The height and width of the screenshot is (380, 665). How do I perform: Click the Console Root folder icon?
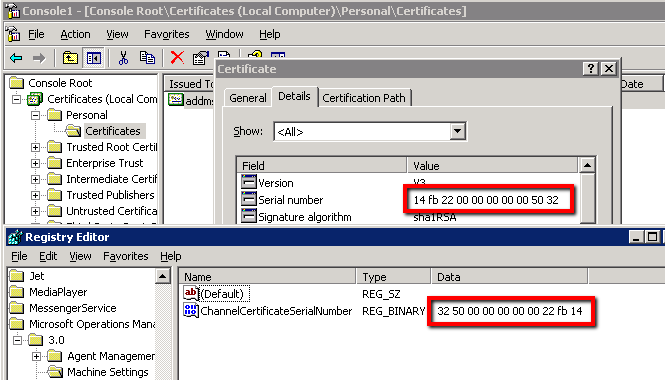tap(17, 83)
